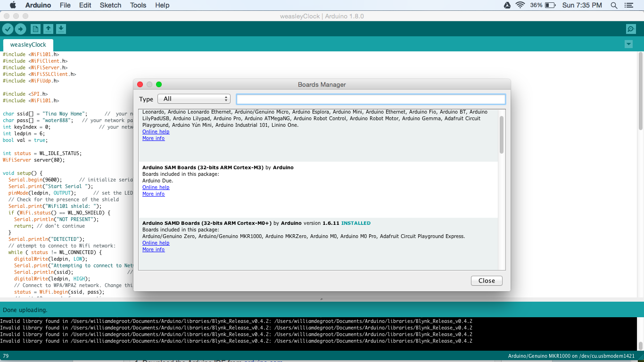The image size is (644, 362).
Task: Select the Arduino SAM Boards package title
Action: 203,167
